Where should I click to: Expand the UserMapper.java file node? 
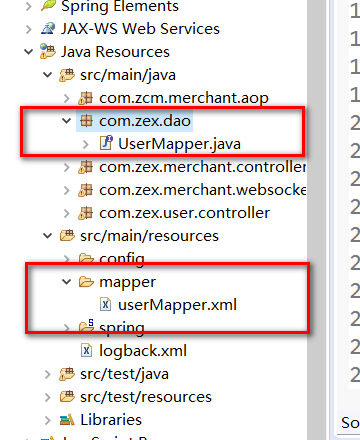[86, 144]
